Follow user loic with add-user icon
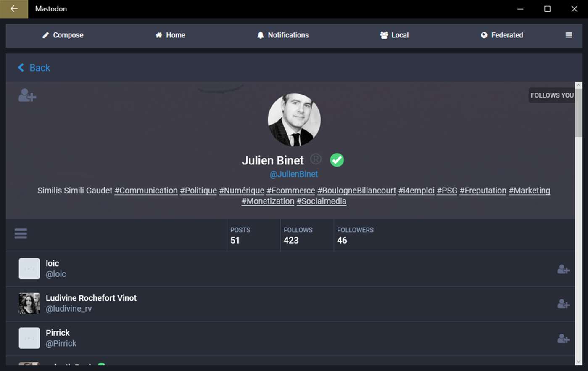This screenshot has height=371, width=588. pos(563,269)
